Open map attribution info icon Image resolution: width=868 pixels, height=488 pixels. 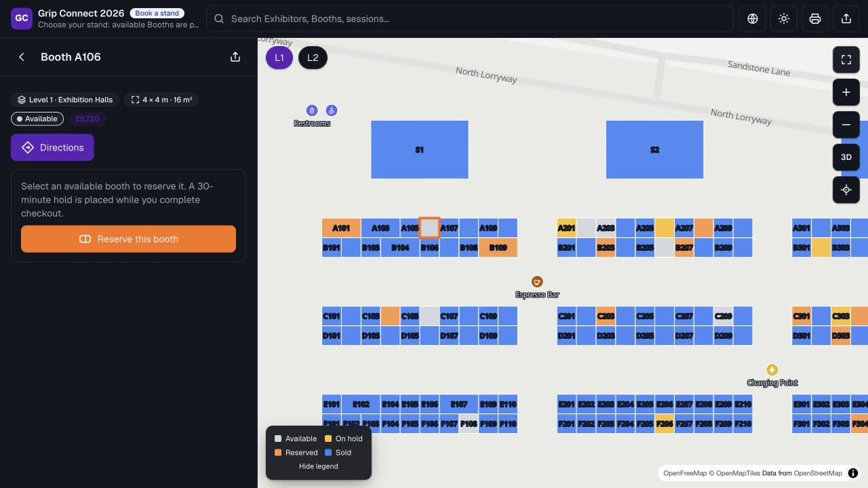pos(853,473)
